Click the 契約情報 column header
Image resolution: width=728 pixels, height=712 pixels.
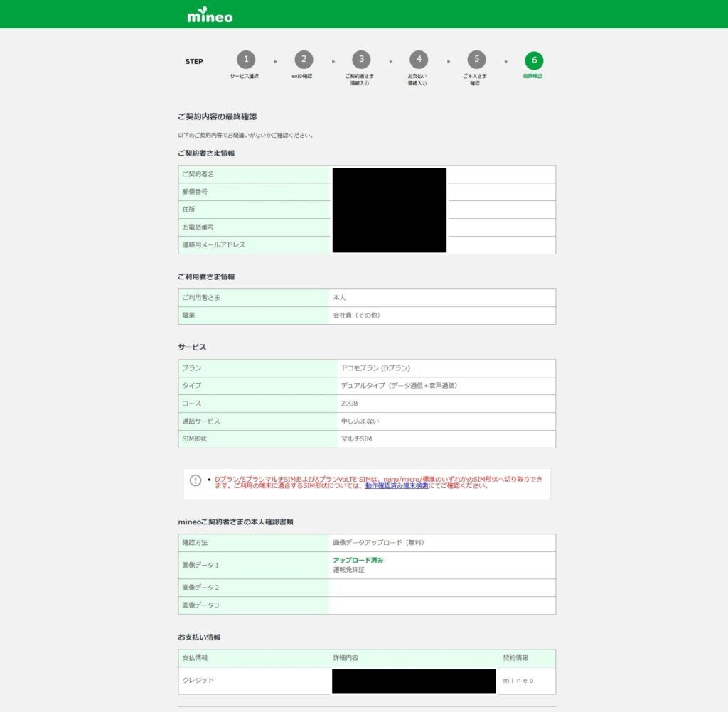pos(515,658)
